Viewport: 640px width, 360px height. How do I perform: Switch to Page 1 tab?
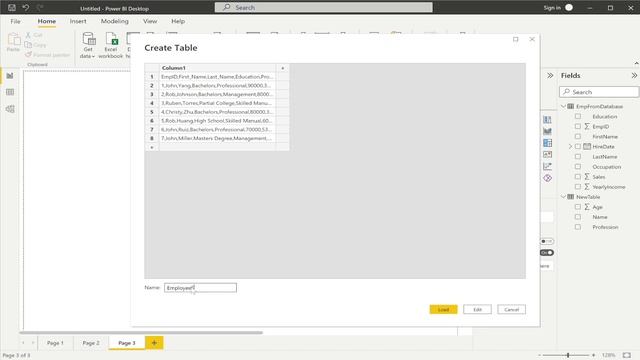55,343
